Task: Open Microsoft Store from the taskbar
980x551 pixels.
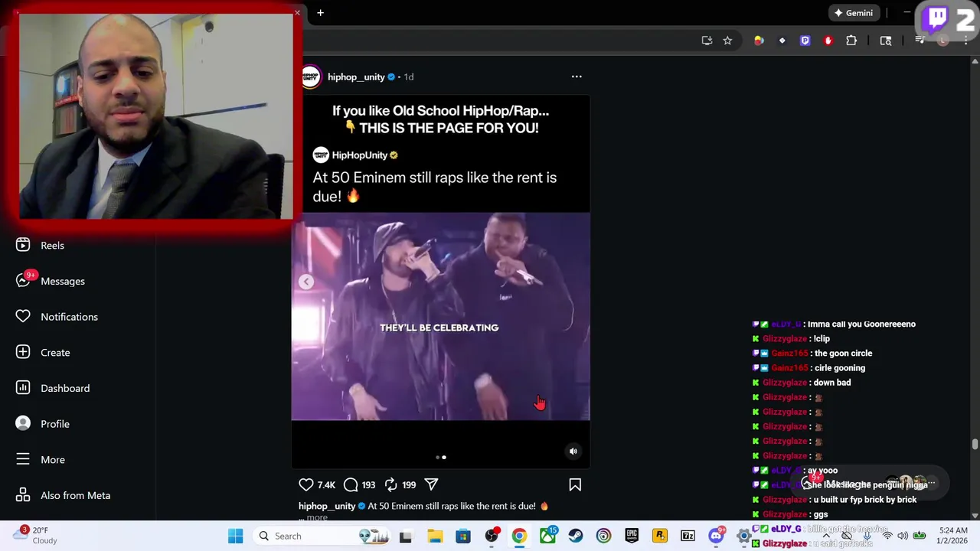Action: click(462, 536)
